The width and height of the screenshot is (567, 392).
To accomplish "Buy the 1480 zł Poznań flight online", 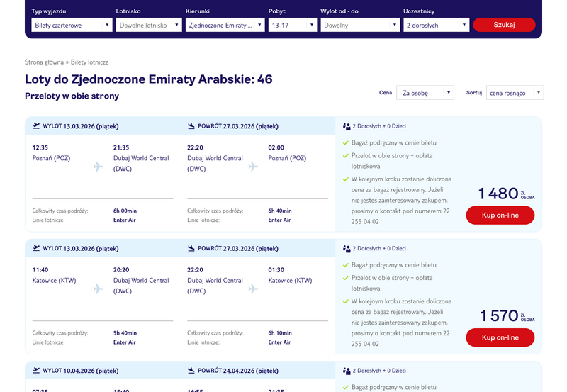I will (500, 215).
